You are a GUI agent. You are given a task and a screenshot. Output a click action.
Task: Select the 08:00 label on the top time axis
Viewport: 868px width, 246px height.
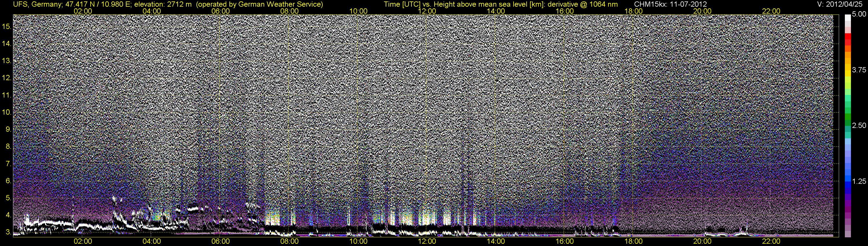pyautogui.click(x=289, y=11)
